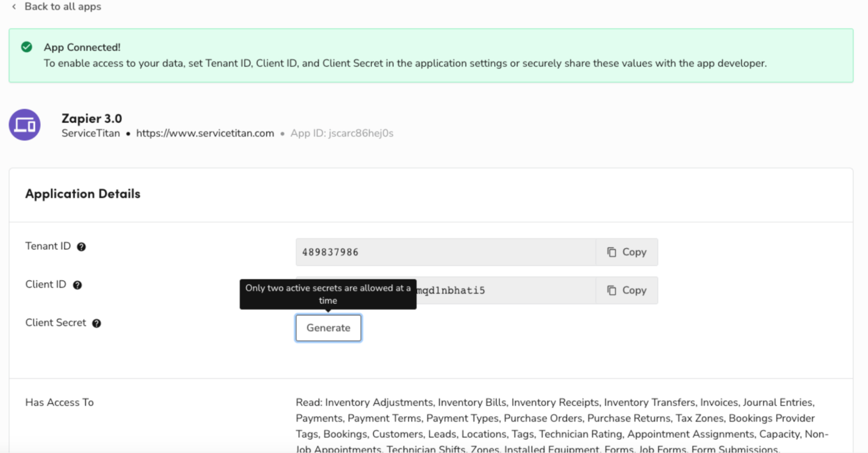This screenshot has height=453, width=868.
Task: Click the Client ID label
Action: pyautogui.click(x=46, y=284)
